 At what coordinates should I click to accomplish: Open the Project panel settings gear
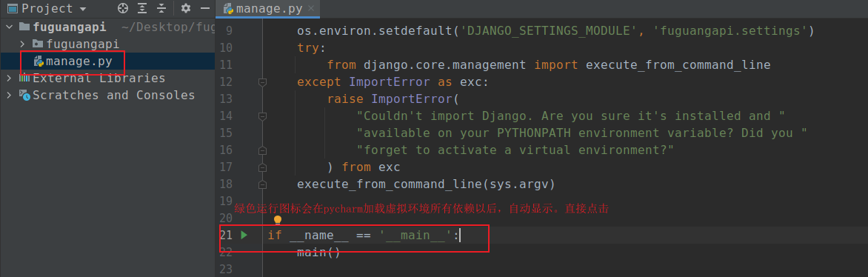(186, 8)
